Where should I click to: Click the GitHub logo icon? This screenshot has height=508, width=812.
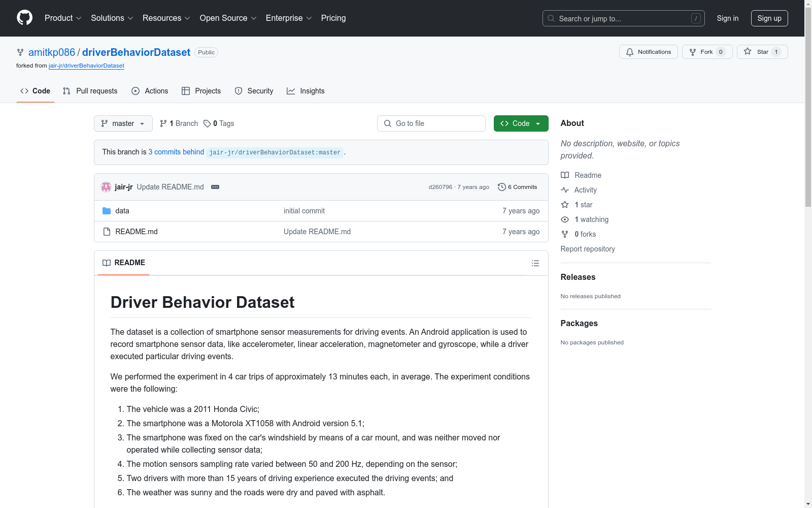[x=24, y=18]
